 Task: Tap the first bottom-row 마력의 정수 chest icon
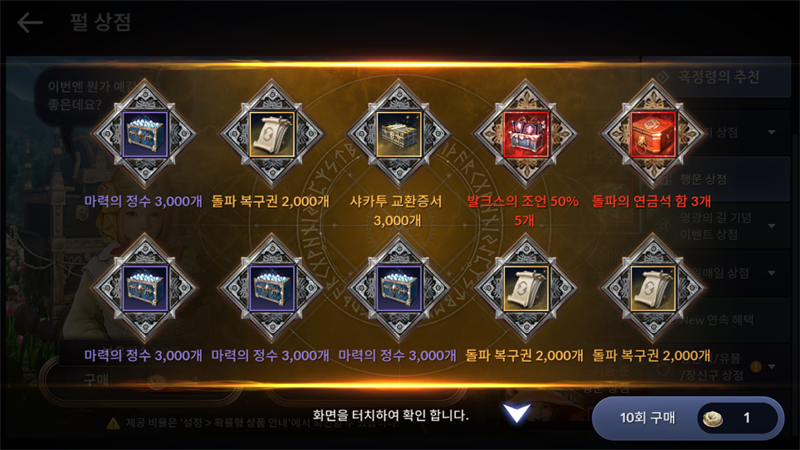click(145, 288)
